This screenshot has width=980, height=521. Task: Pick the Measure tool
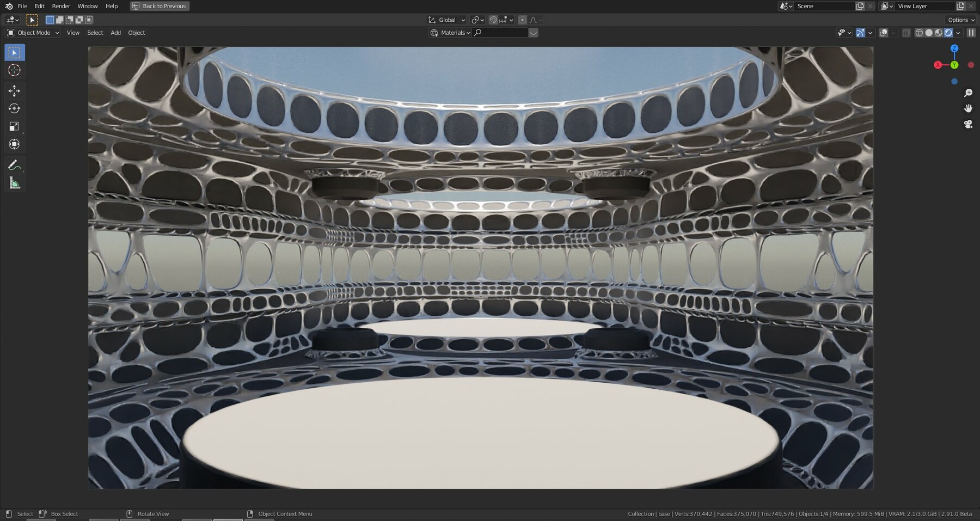(x=15, y=183)
